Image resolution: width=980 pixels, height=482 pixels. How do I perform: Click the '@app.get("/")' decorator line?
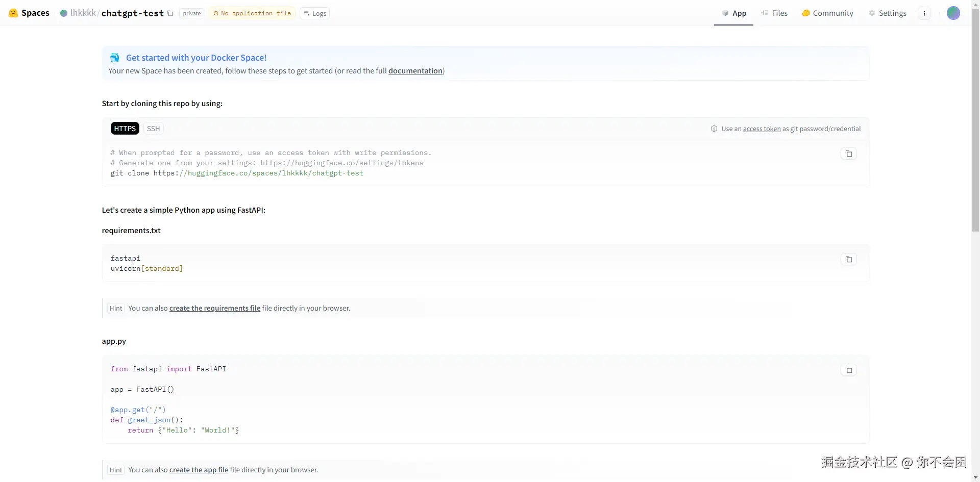(138, 410)
